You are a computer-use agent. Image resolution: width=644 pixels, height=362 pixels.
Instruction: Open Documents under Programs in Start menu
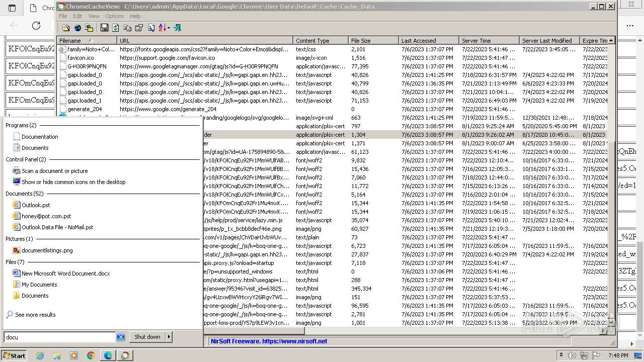click(x=35, y=148)
